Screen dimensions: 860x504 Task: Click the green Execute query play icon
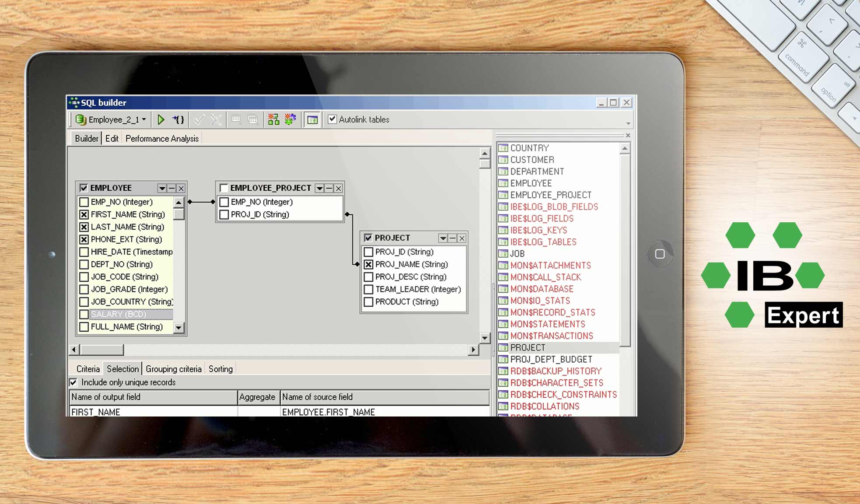coord(161,119)
